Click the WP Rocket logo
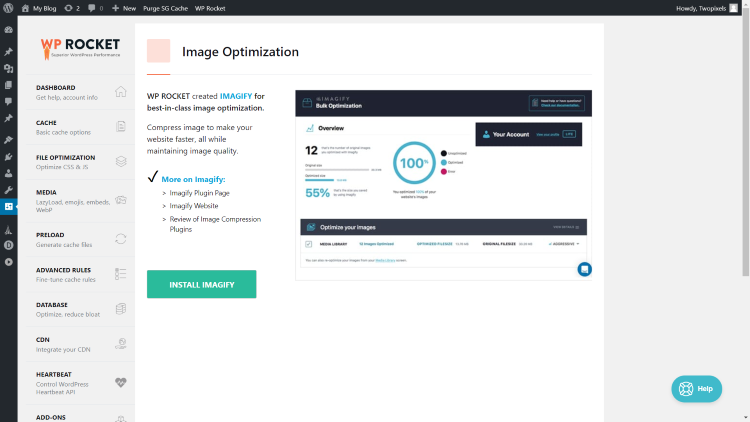750x422 pixels. (80, 48)
